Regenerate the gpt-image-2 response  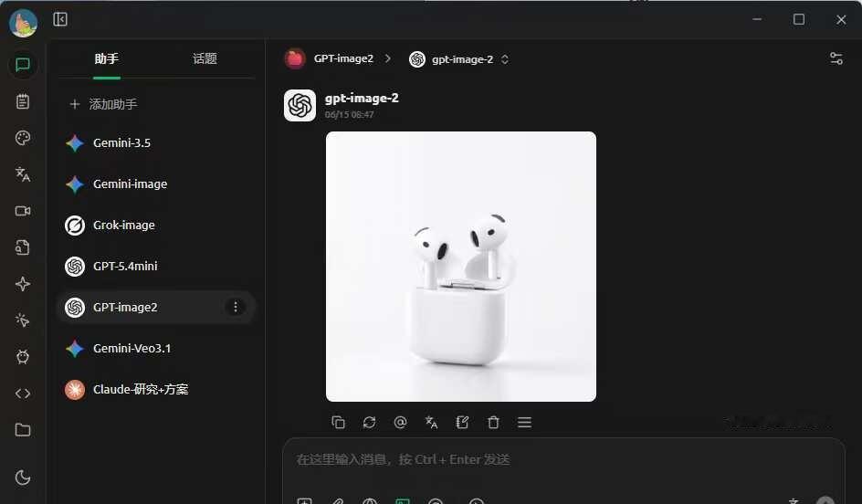point(370,422)
